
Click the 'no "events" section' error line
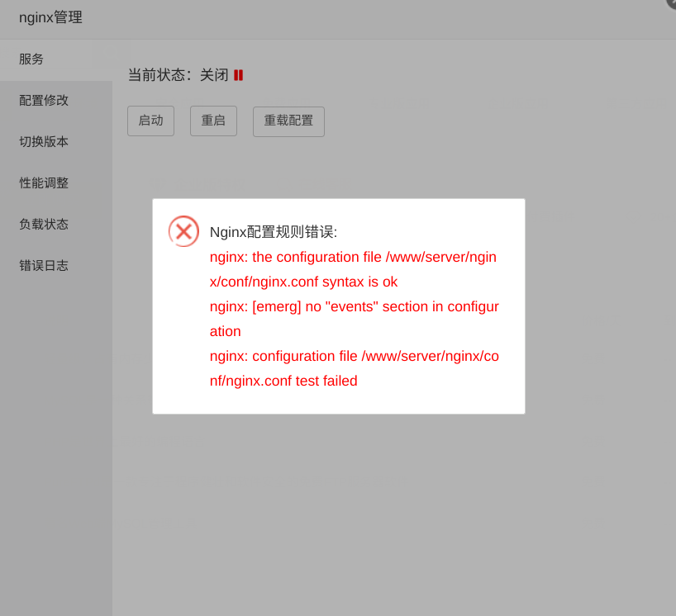pos(355,319)
